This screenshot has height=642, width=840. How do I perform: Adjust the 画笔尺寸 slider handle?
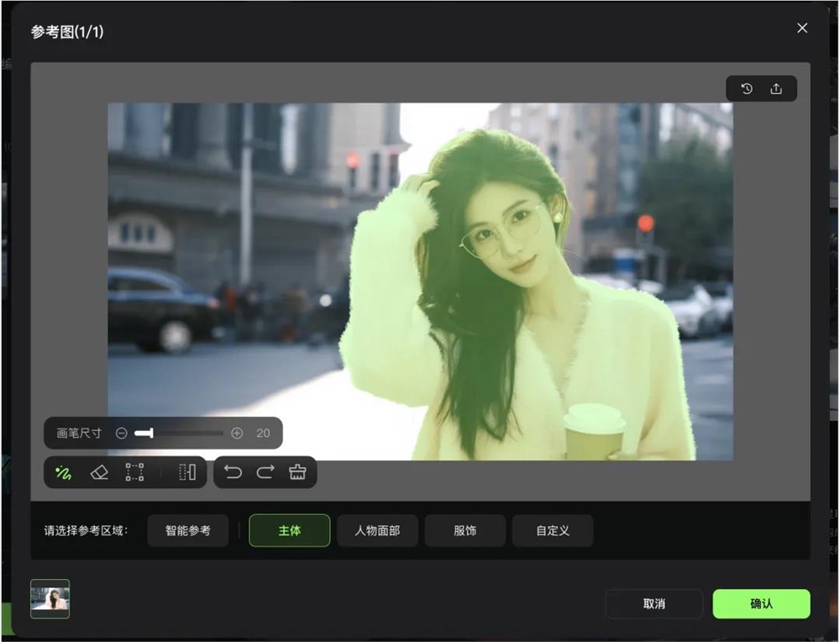151,433
